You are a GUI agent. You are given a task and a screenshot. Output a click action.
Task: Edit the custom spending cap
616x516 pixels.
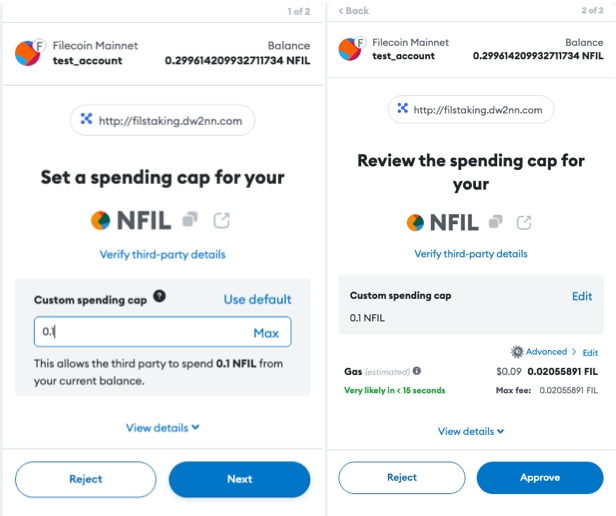582,296
